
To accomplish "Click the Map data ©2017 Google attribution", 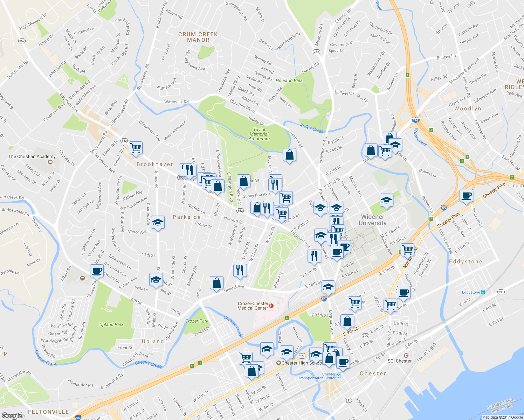I will (x=503, y=417).
